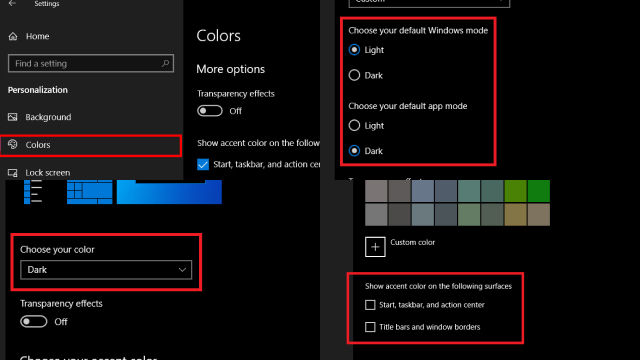This screenshot has height=360, width=640.
Task: Click the magnifier icon in search box
Action: 165,63
